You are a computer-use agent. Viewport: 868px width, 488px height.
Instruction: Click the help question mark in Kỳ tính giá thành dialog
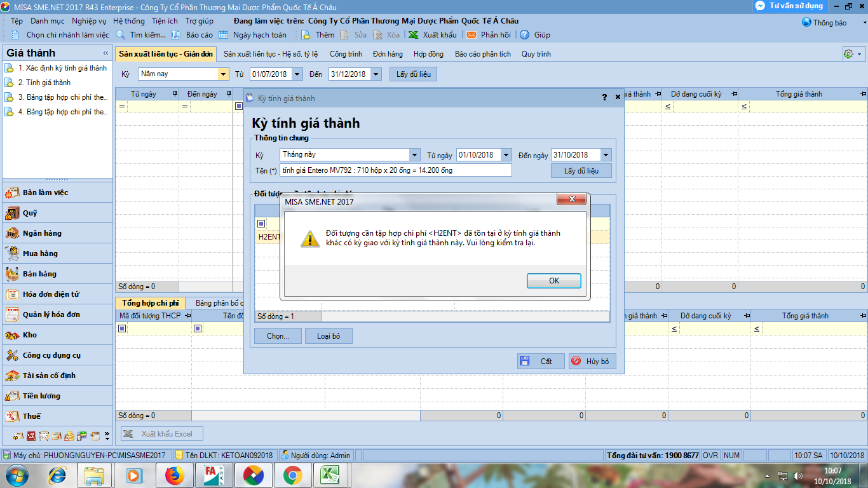coord(604,98)
